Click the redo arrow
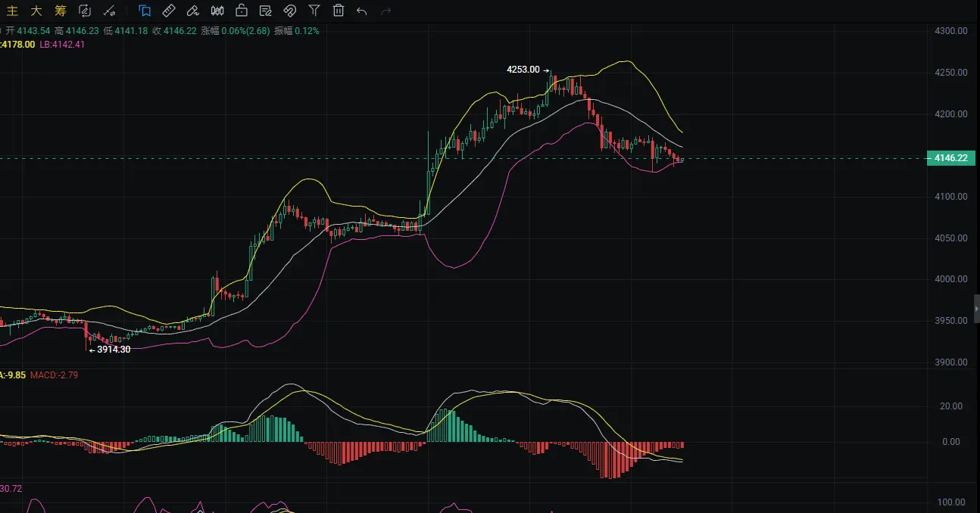The image size is (980, 513). [x=386, y=11]
